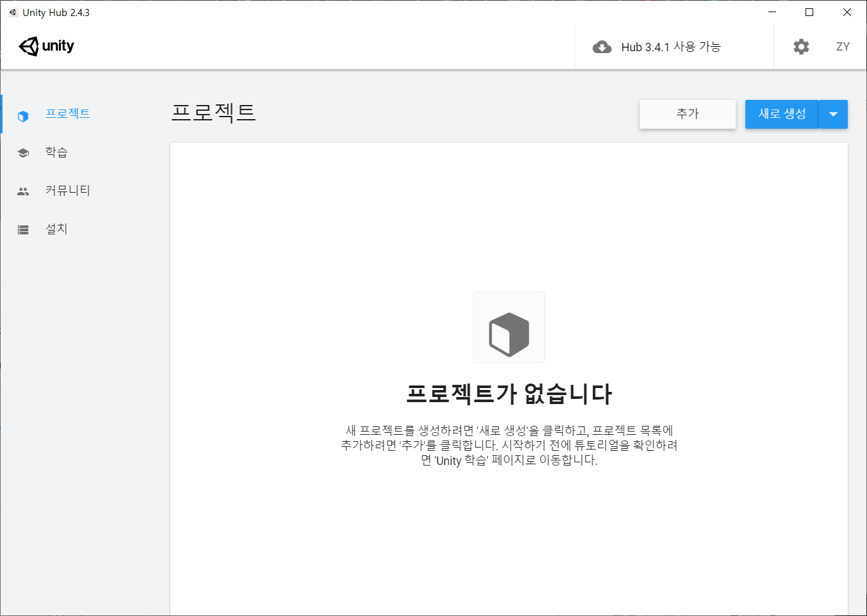Maximize the Unity Hub window

tap(809, 12)
